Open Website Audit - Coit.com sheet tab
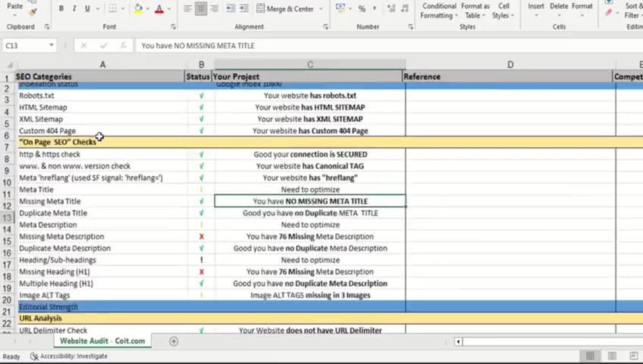Image resolution: width=643 pixels, height=364 pixels. (102, 341)
